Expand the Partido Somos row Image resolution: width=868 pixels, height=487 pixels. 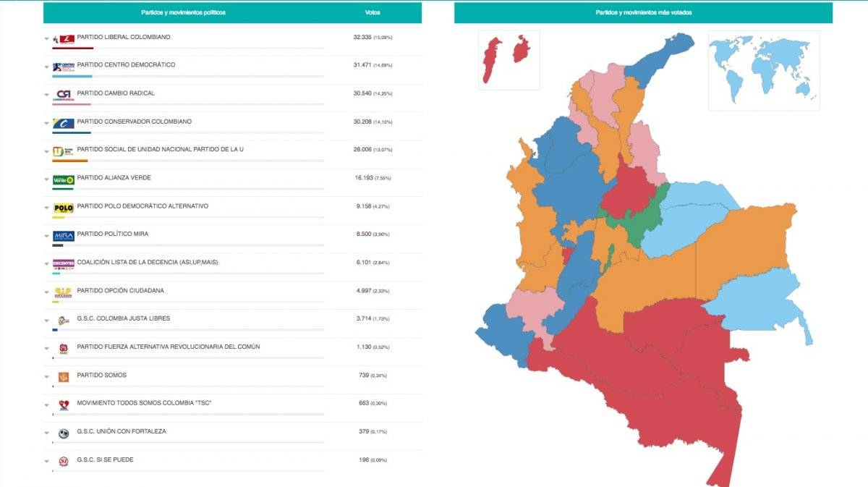(x=47, y=378)
